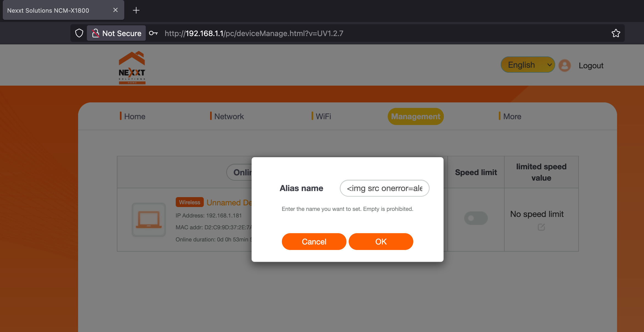Viewport: 644px width, 332px height.
Task: Confirm the alias name with OK
Action: (x=381, y=241)
